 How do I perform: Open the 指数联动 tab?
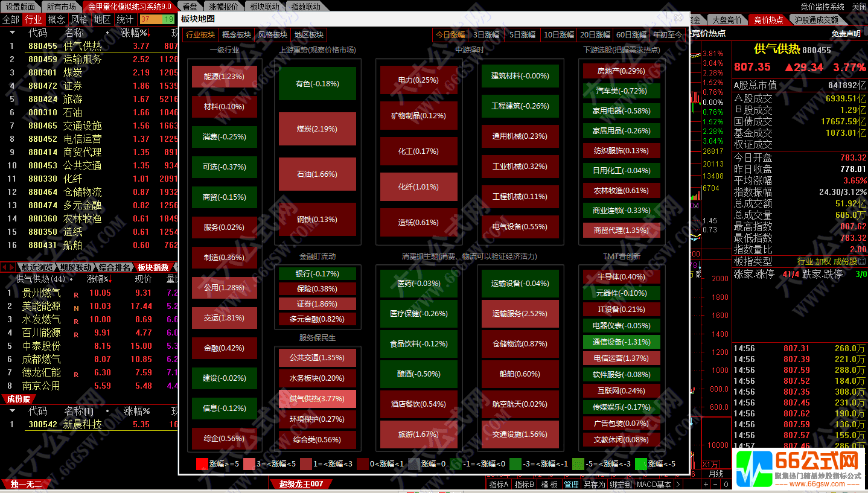305,7
